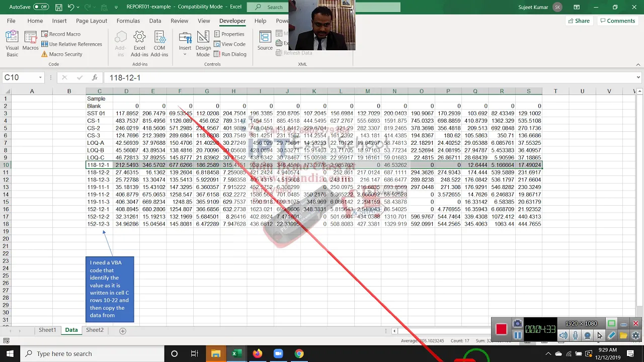Image resolution: width=644 pixels, height=362 pixels.
Task: Switch to Sheet1 tab
Action: (x=47, y=330)
